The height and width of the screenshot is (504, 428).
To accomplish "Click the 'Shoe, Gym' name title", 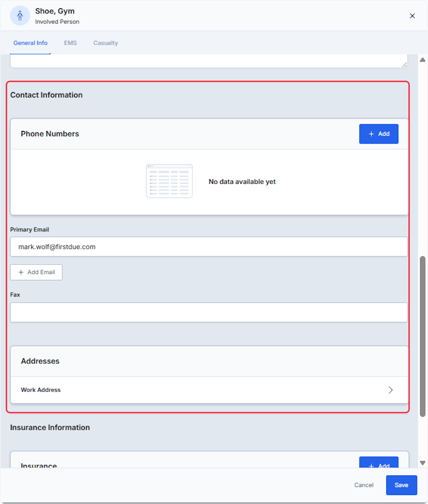I will 55,11.
